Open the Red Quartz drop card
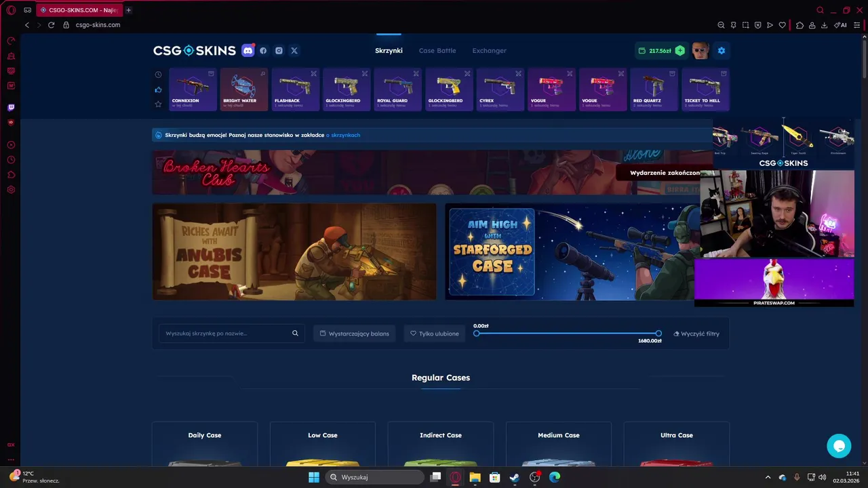Image resolution: width=868 pixels, height=488 pixels. (654, 89)
